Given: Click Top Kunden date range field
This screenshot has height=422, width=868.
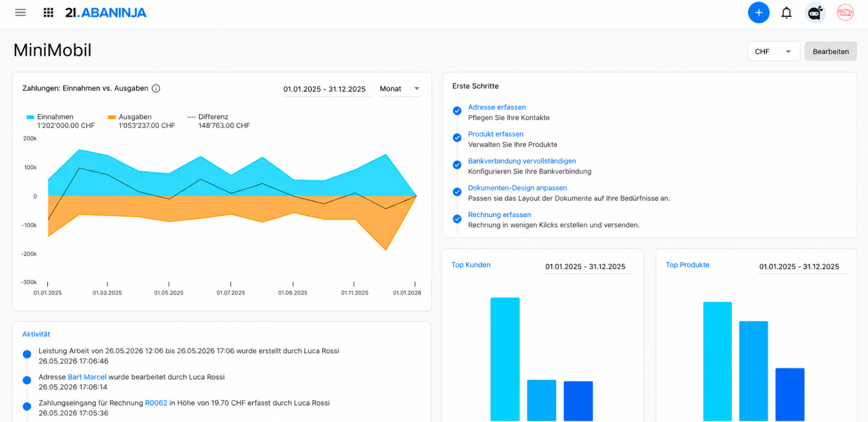Looking at the screenshot, I should click(x=589, y=267).
